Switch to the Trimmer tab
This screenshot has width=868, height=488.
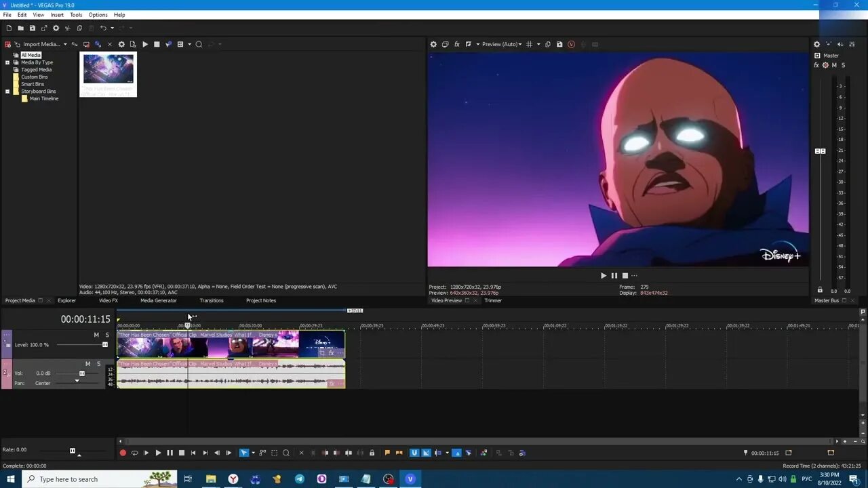tap(493, 300)
